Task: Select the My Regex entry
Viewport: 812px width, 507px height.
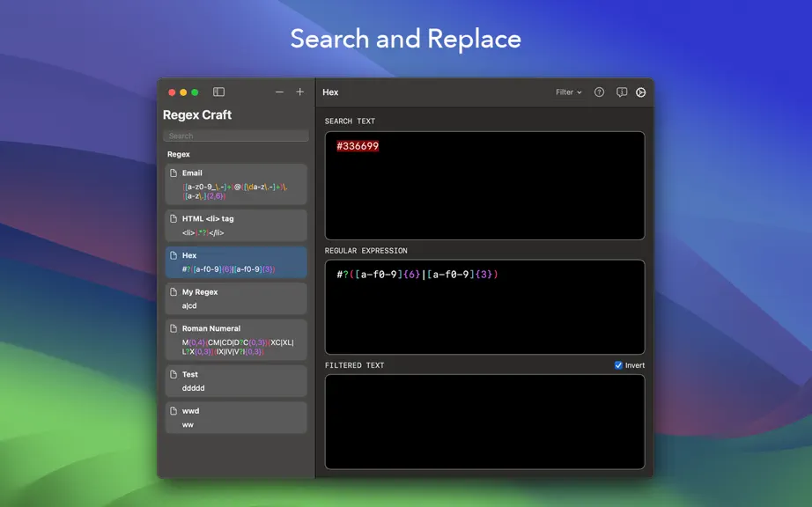Action: tap(236, 298)
